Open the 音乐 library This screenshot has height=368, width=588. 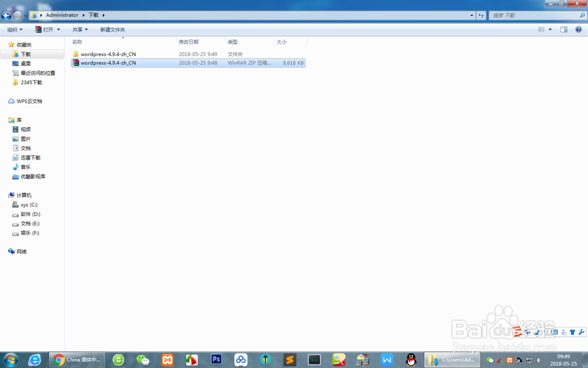coord(25,167)
